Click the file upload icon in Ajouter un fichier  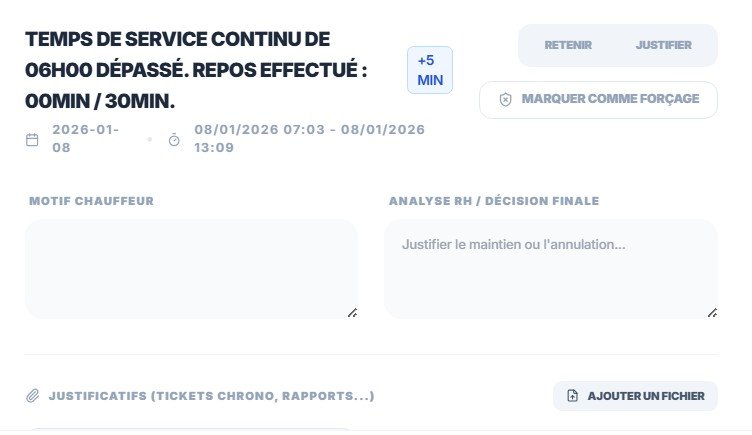click(572, 396)
